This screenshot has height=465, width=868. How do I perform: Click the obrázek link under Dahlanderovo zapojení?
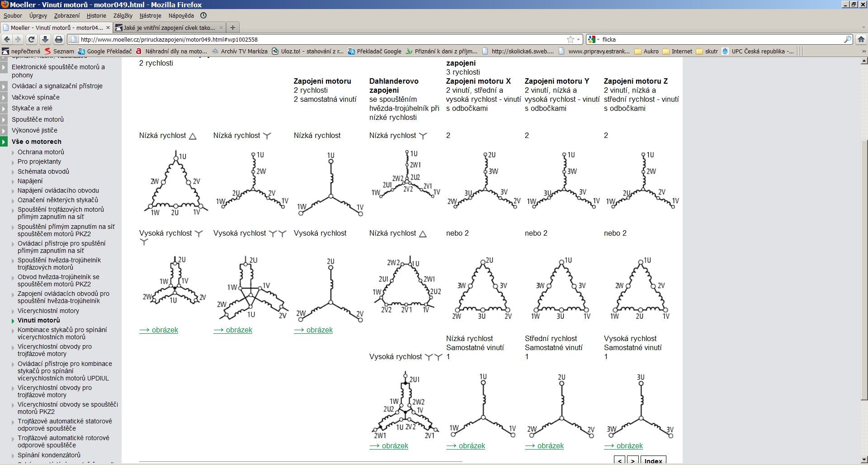pyautogui.click(x=389, y=446)
